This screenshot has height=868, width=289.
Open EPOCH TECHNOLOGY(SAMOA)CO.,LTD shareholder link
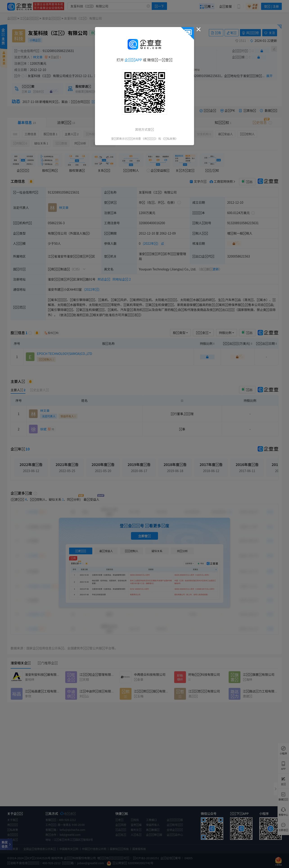pos(64,354)
